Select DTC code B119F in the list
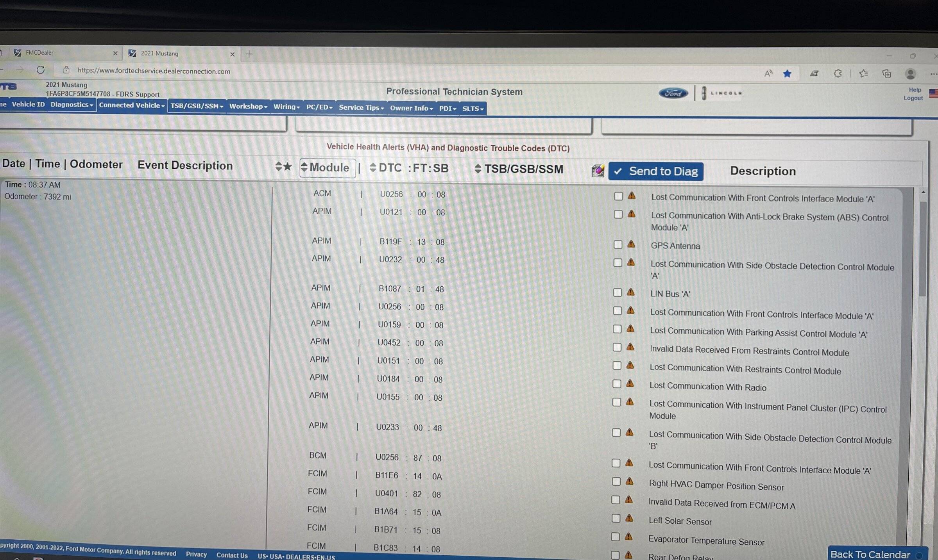 coord(391,241)
